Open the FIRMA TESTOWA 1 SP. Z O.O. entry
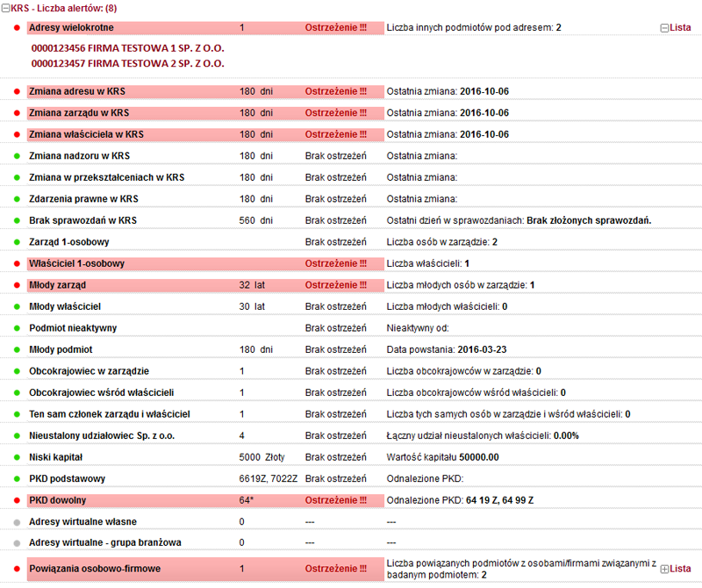 pyautogui.click(x=127, y=49)
